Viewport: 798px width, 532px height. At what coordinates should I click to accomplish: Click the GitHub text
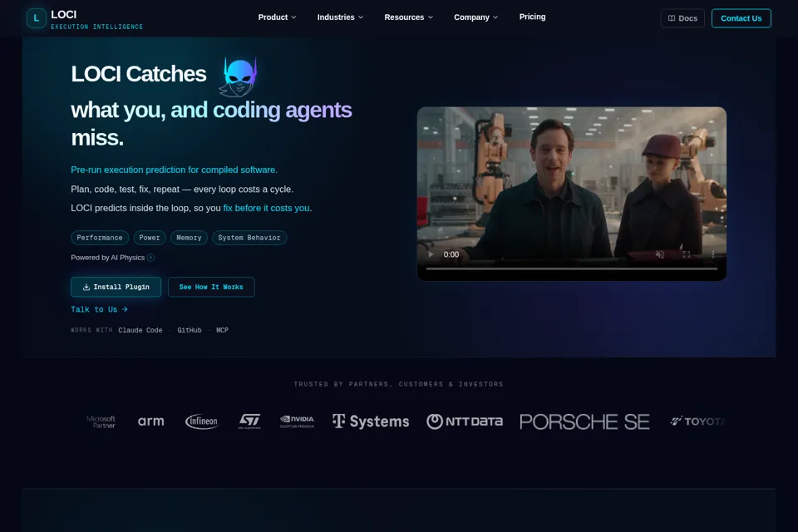point(190,330)
